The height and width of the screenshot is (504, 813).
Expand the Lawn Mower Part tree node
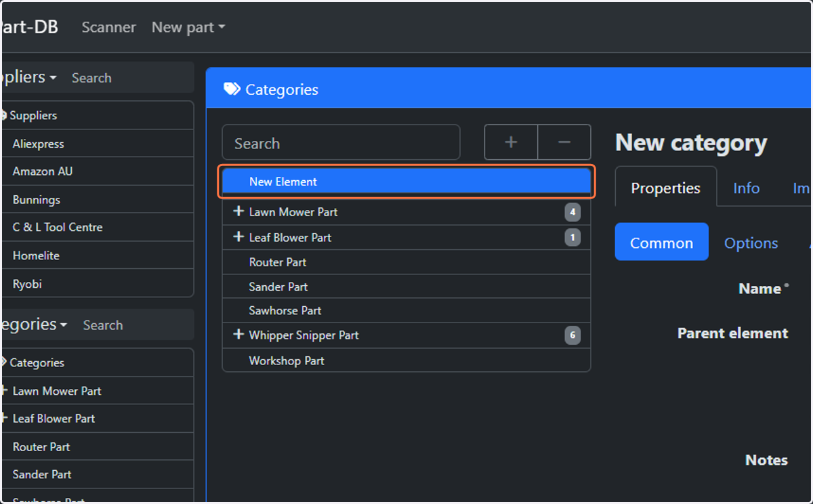pyautogui.click(x=238, y=211)
